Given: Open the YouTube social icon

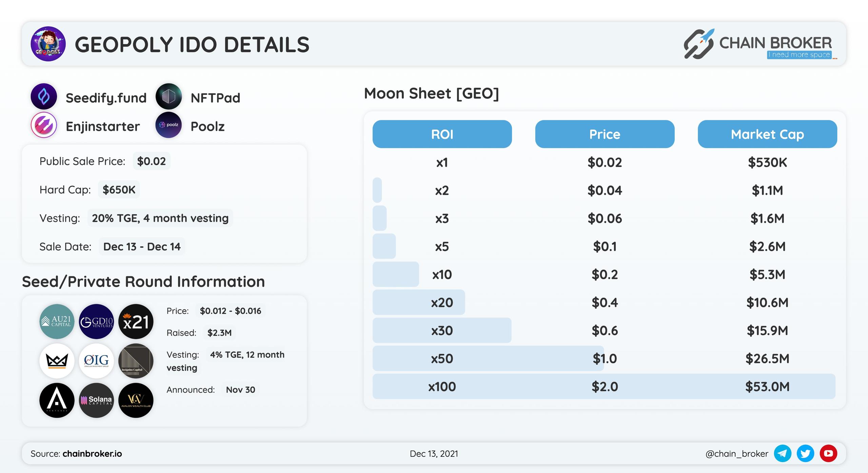Looking at the screenshot, I should 828,453.
